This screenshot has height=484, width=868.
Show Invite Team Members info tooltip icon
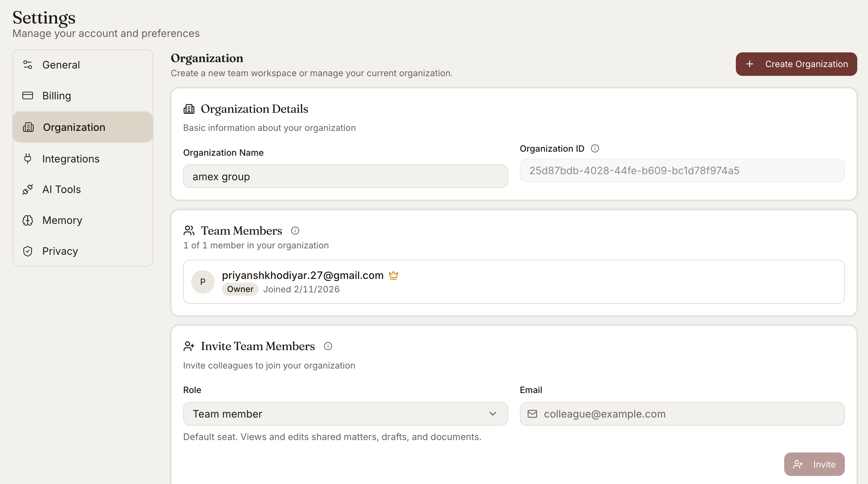328,346
